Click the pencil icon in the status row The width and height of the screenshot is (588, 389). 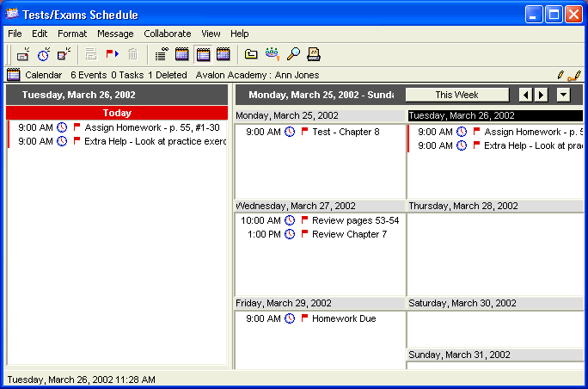pyautogui.click(x=560, y=75)
